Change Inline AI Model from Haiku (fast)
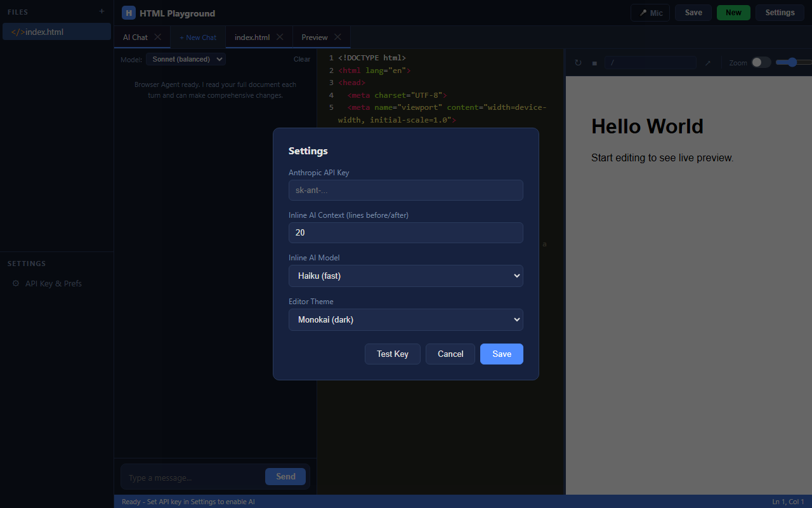The height and width of the screenshot is (508, 812). coord(405,276)
